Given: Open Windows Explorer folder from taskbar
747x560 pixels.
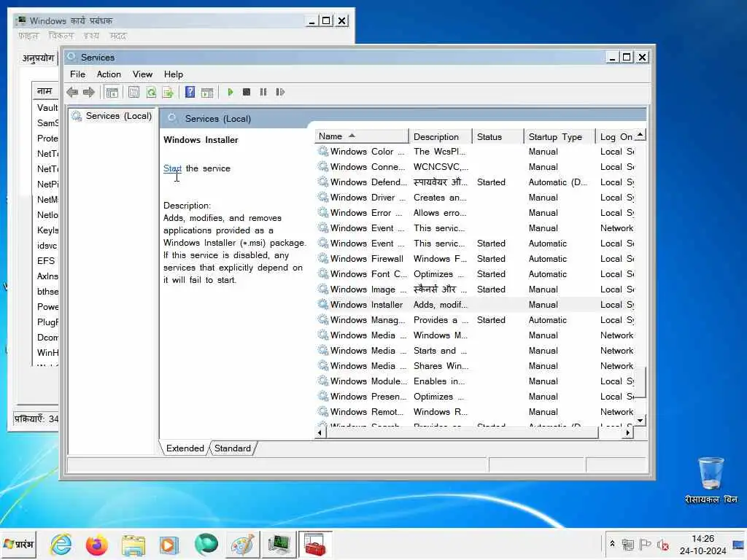Looking at the screenshot, I should click(133, 545).
